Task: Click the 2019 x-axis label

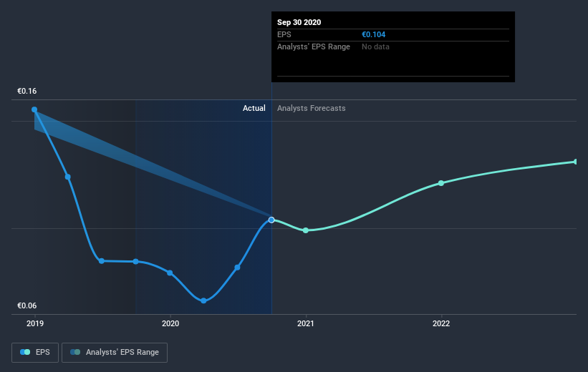Action: coord(35,323)
